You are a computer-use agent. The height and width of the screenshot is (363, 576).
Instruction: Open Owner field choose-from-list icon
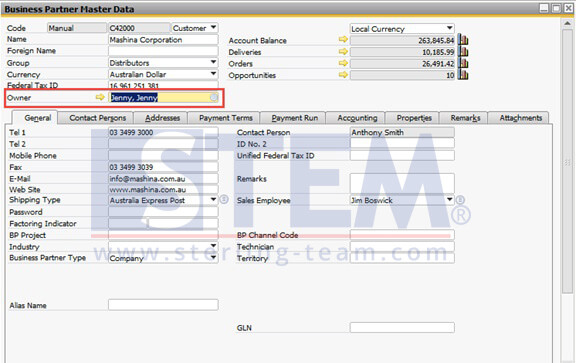pyautogui.click(x=214, y=97)
